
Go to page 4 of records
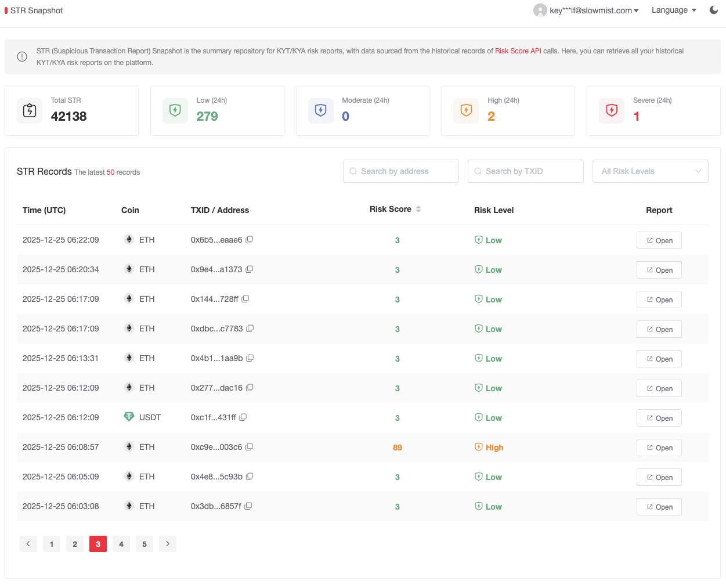point(121,544)
